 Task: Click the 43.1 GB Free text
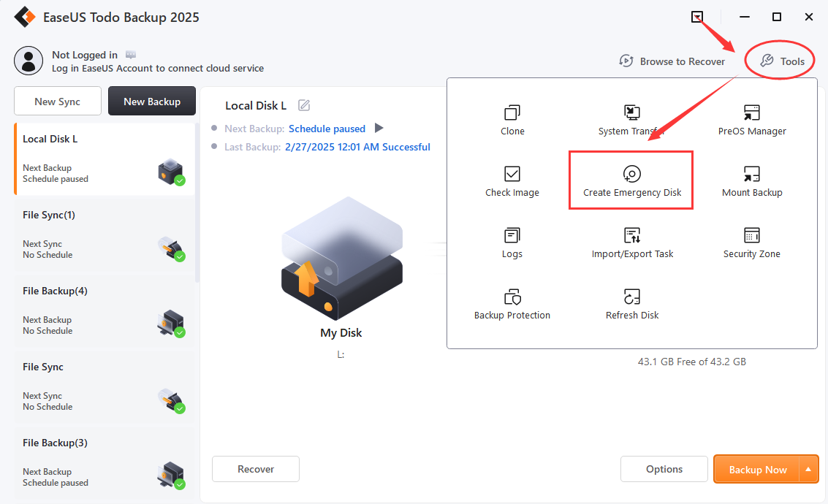tap(692, 362)
